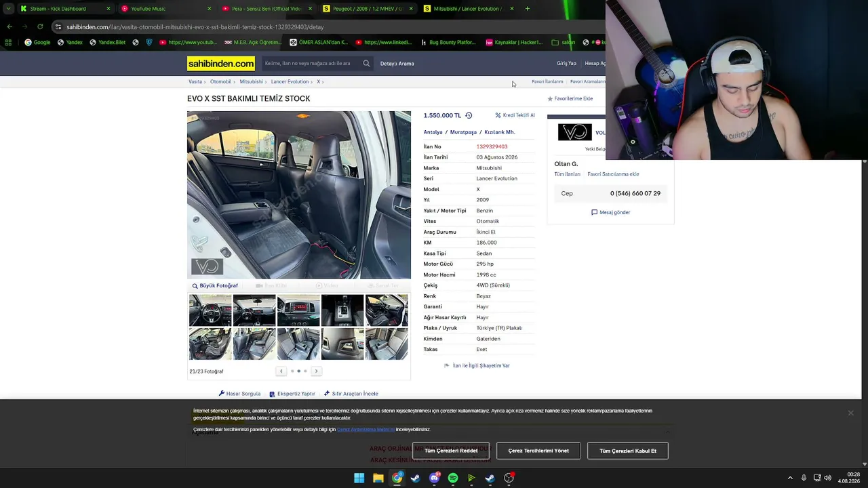Open Sıfır Araçları İncele link
Image resolution: width=868 pixels, height=488 pixels.
click(351, 394)
